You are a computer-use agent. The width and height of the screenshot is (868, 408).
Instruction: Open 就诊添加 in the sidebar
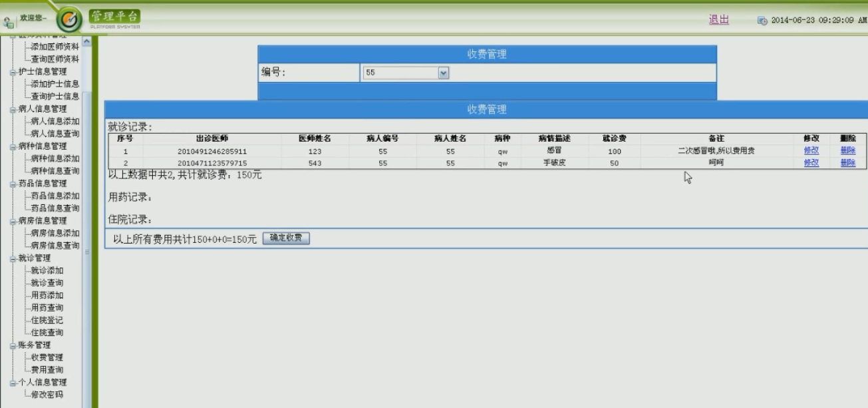(x=47, y=270)
